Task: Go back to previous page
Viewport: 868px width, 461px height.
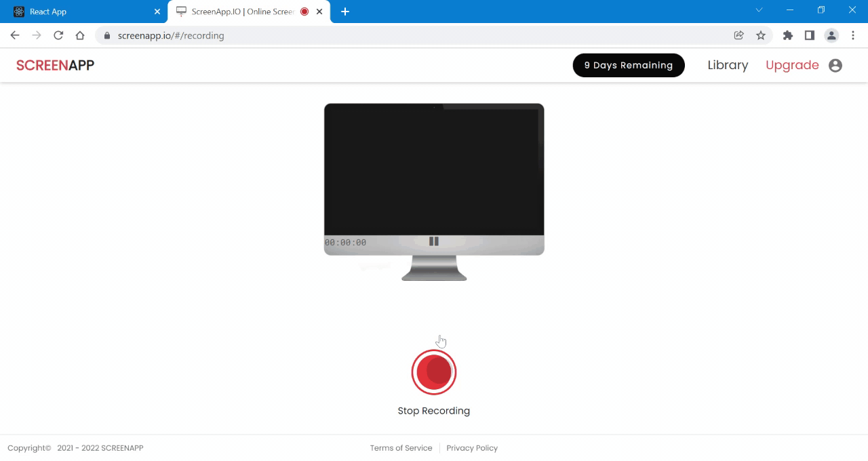Action: (x=15, y=35)
